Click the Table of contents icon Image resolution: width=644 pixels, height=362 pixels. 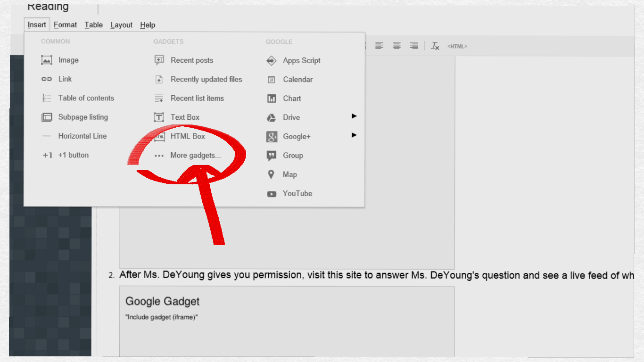47,98
